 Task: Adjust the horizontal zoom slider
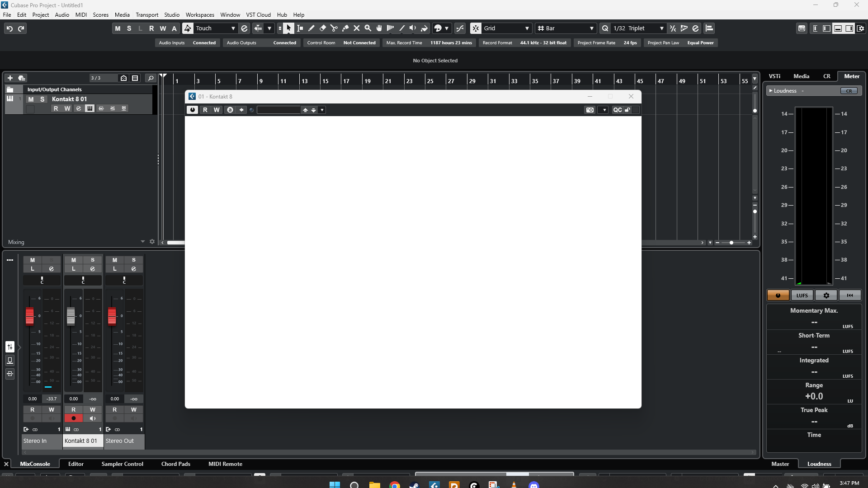click(731, 243)
